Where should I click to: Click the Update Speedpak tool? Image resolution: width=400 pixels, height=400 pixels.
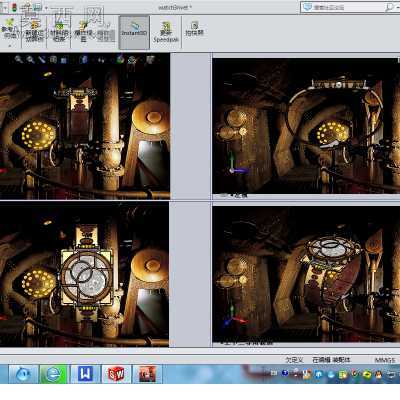(166, 32)
